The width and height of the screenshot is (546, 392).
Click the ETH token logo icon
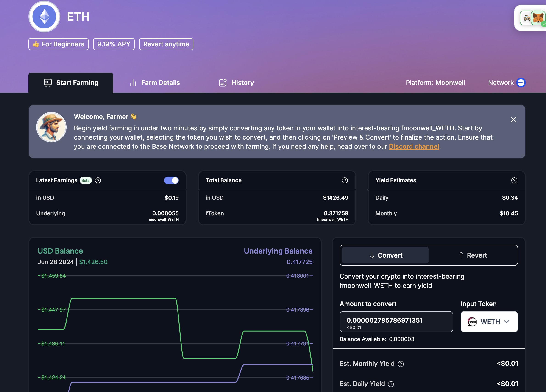(44, 17)
